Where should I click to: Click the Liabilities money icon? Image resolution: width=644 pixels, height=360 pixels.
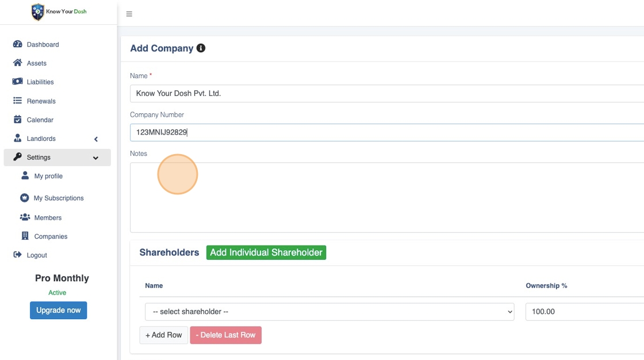tap(17, 82)
